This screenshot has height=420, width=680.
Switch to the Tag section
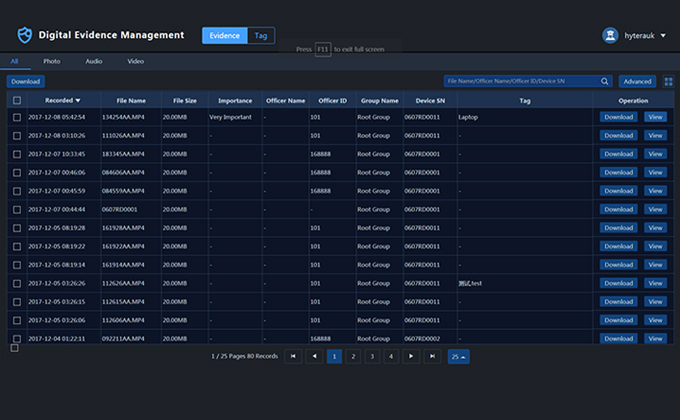[261, 36]
